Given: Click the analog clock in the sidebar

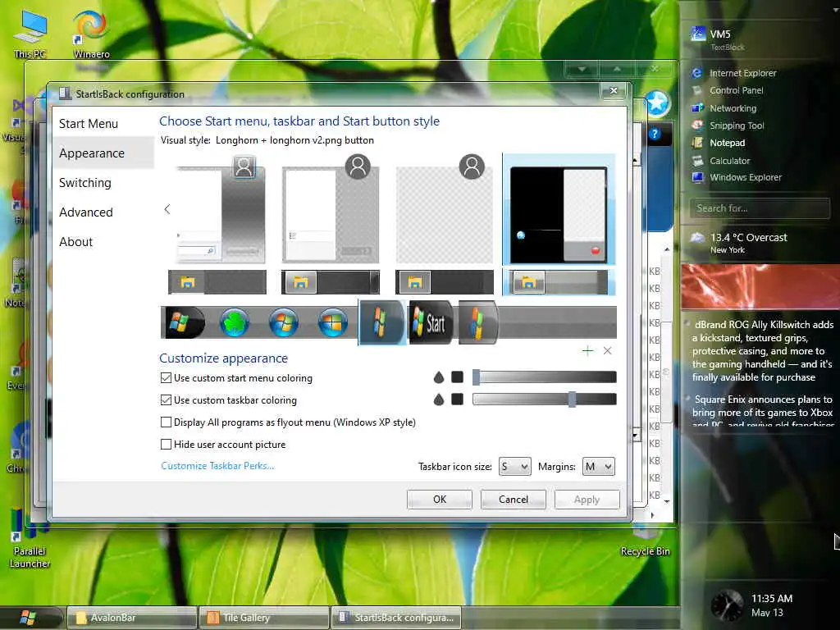Looking at the screenshot, I should point(726,605).
